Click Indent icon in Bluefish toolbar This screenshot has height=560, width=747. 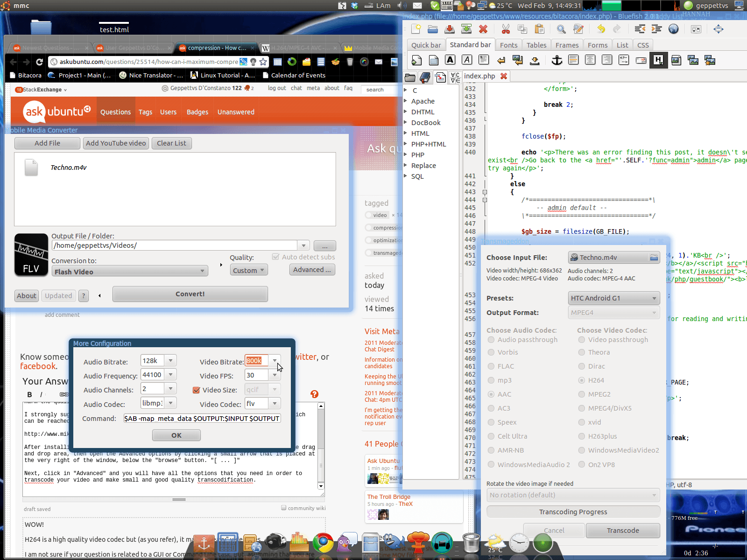656,29
